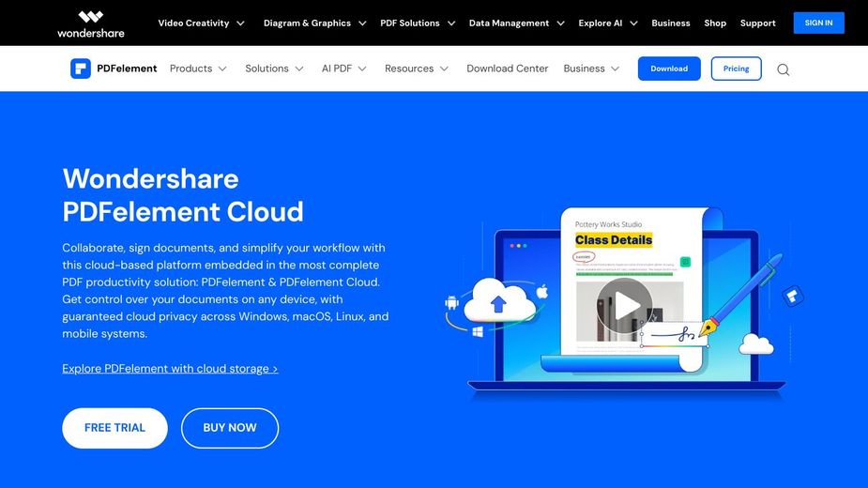This screenshot has width=868, height=488.
Task: Click the SIGN IN button
Action: [818, 23]
